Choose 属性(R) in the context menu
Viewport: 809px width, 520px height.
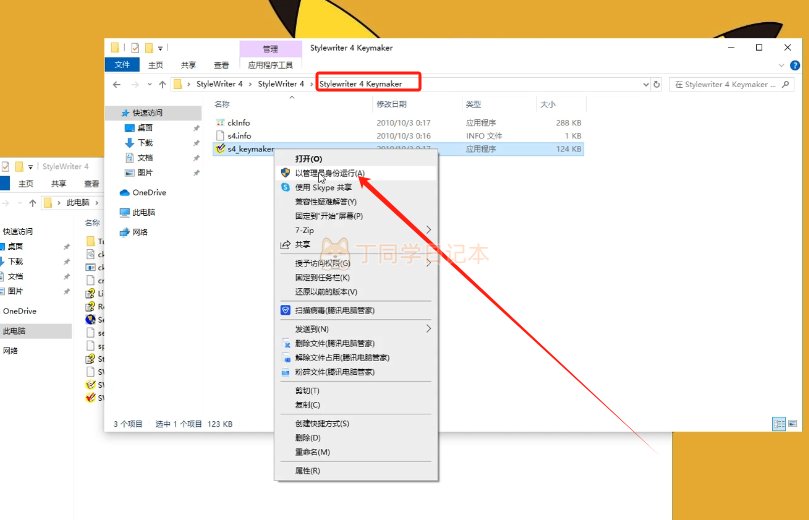(x=356, y=470)
